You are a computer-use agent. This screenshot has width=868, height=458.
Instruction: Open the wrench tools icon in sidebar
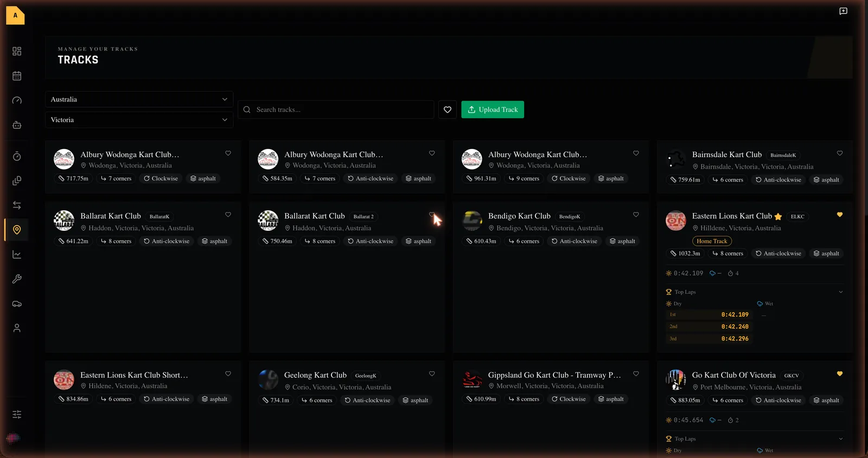pyautogui.click(x=17, y=279)
